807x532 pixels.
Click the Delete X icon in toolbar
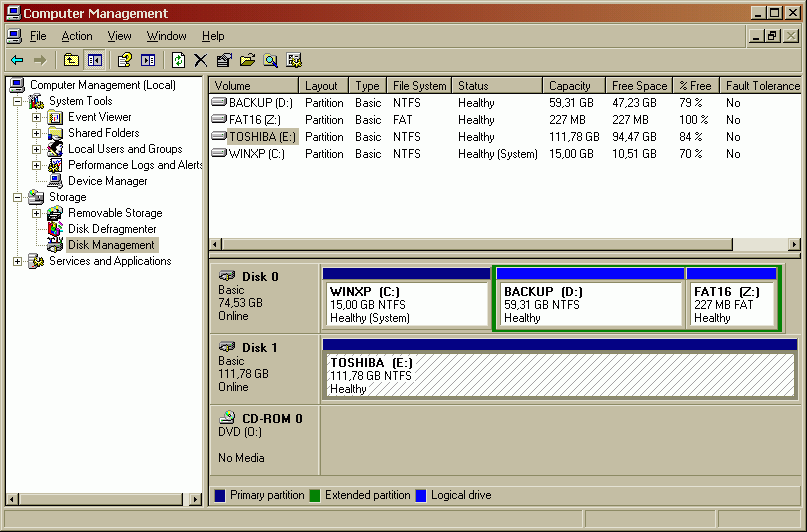tap(200, 60)
